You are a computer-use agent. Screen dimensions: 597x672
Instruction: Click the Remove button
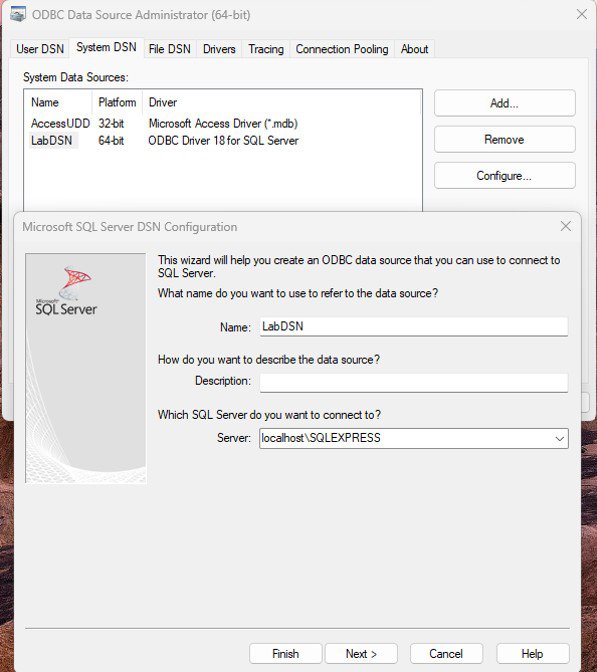pyautogui.click(x=504, y=139)
